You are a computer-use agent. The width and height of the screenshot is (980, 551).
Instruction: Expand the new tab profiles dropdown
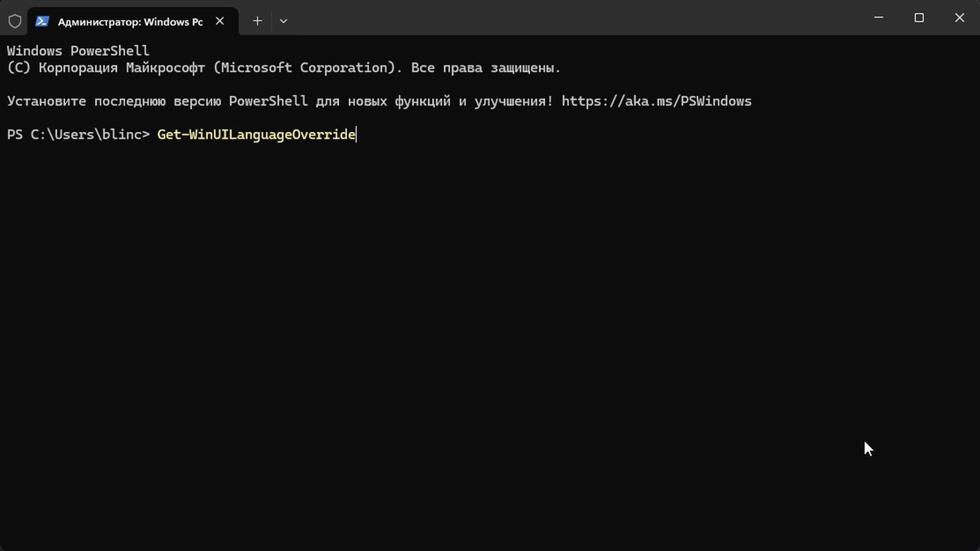(x=283, y=21)
